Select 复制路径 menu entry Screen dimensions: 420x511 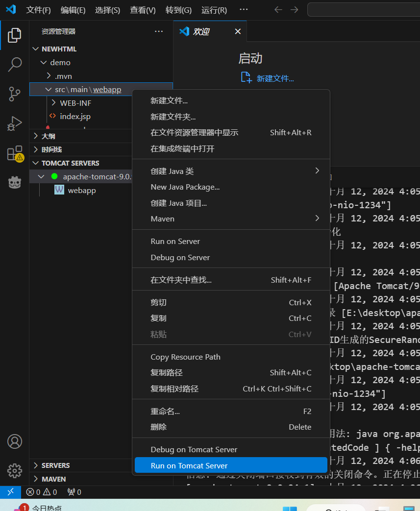[231, 372]
